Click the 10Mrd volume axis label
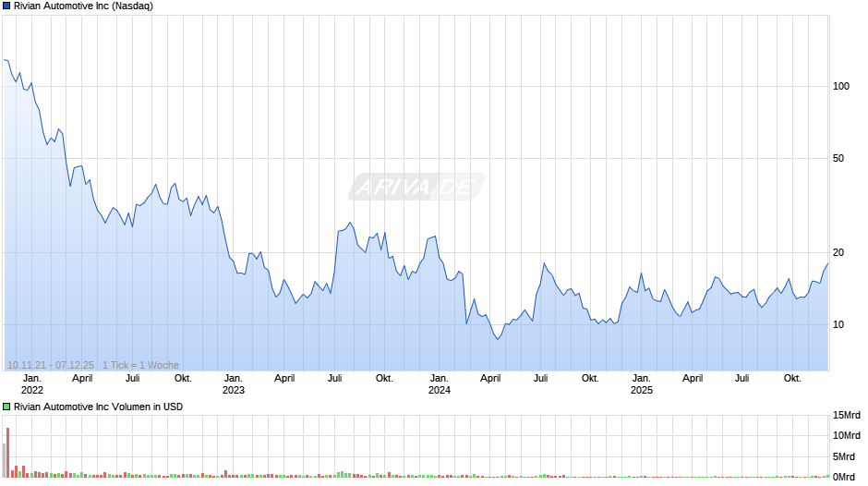 pyautogui.click(x=847, y=435)
